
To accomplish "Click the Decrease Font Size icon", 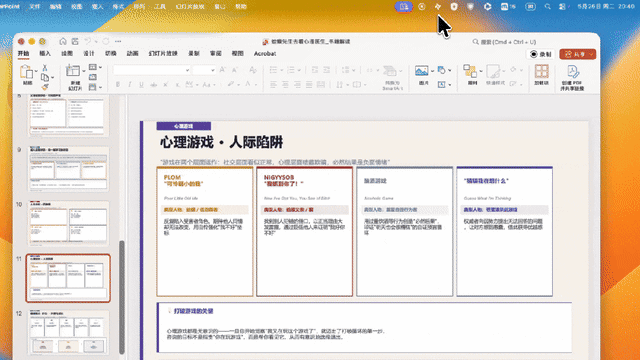I will 235,70.
